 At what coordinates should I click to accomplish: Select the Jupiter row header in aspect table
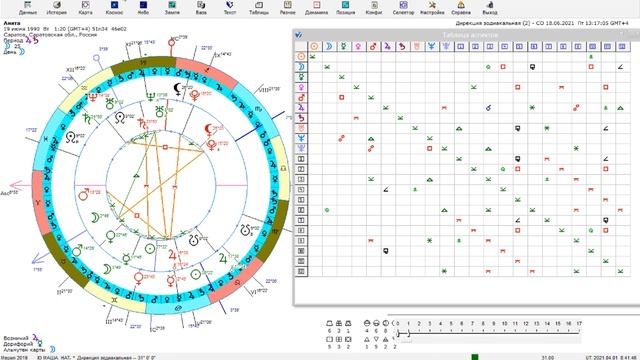301,108
